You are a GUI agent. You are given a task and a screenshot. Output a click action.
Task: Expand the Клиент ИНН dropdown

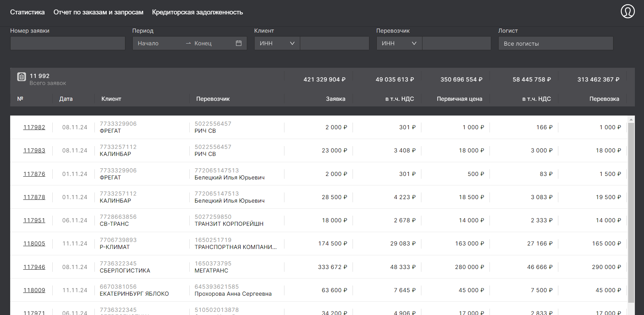coord(277,43)
